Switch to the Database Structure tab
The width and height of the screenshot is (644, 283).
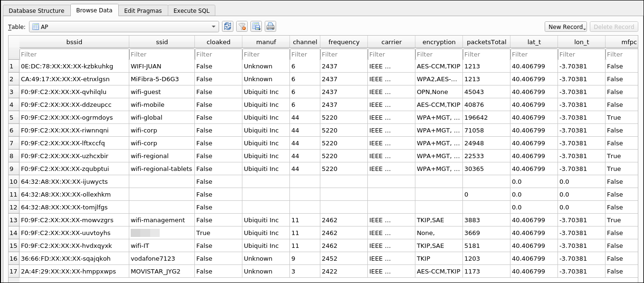click(37, 10)
